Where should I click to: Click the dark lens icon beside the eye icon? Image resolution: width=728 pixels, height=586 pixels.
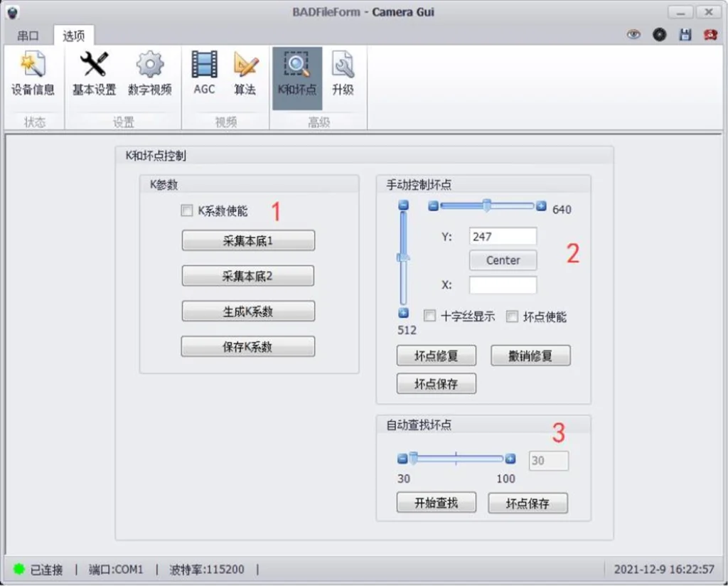658,34
